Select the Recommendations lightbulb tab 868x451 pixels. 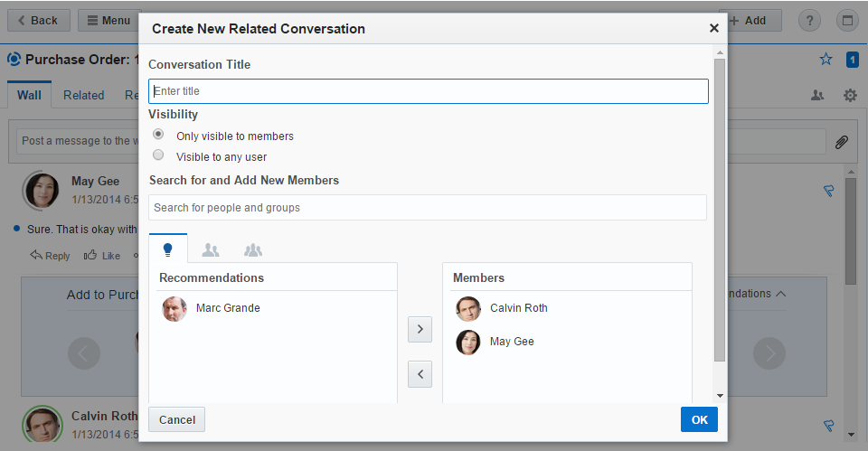click(167, 249)
